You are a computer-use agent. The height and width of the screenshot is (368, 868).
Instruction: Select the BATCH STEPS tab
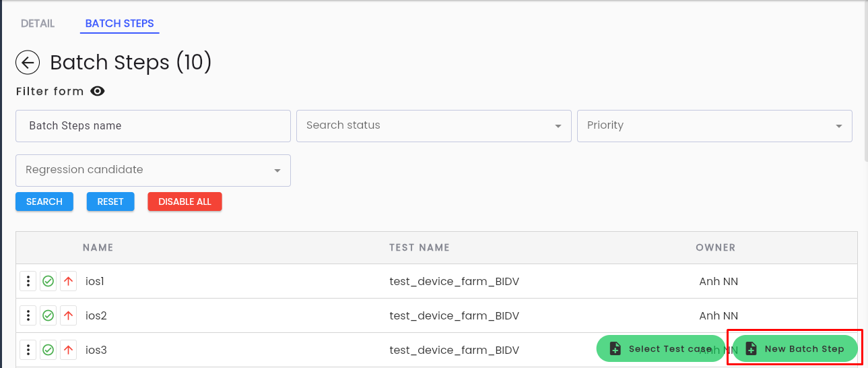pyautogui.click(x=120, y=24)
